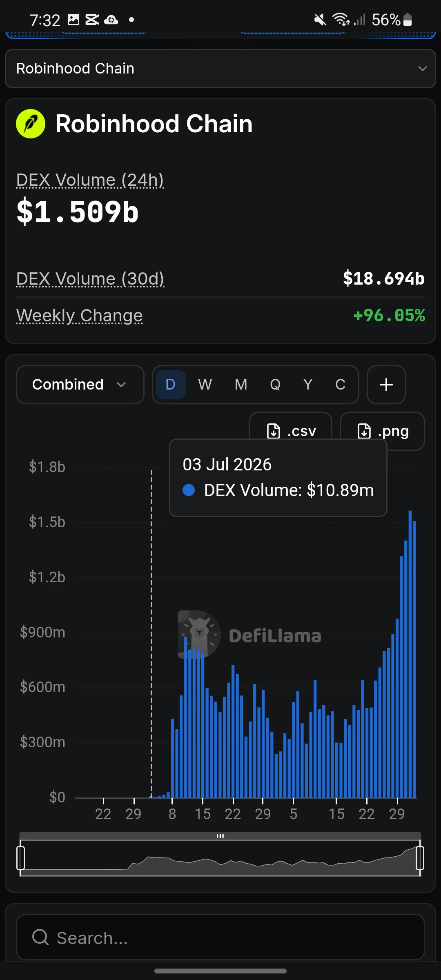Image resolution: width=441 pixels, height=980 pixels.
Task: Click the DEX Volume (24h) label
Action: pos(90,180)
